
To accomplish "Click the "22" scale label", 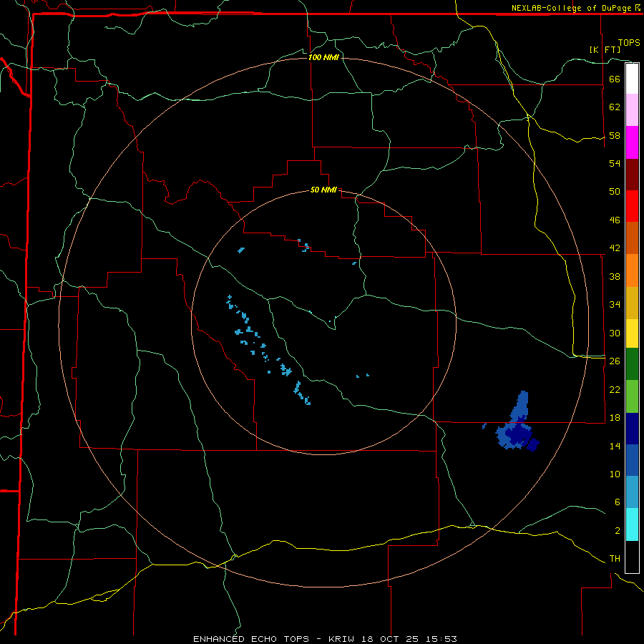I will (x=615, y=389).
